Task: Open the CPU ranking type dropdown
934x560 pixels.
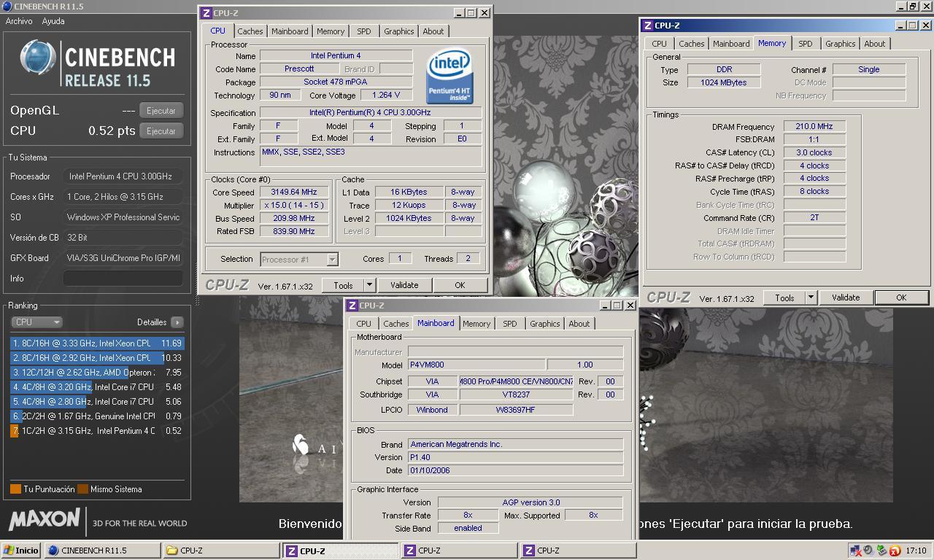Action: [x=36, y=322]
